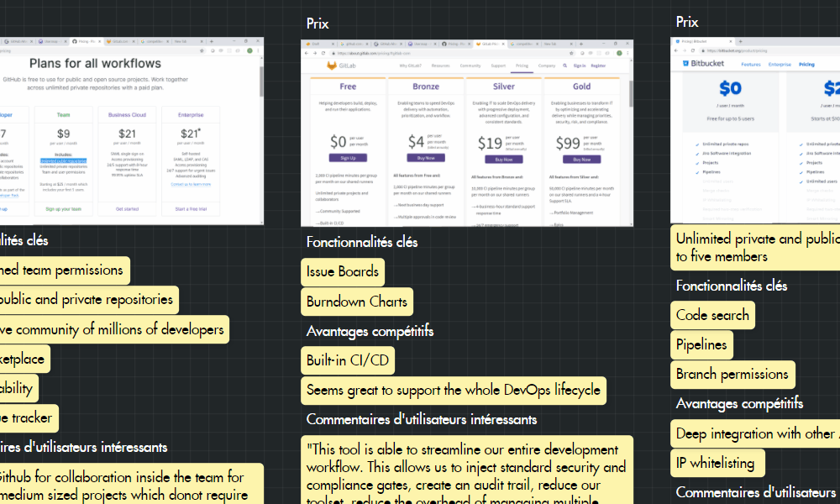Click the 'Avantages compétitifs' heading above 'Built-in CI/CD'
Viewport: 840px width, 504px height.
pos(370,332)
